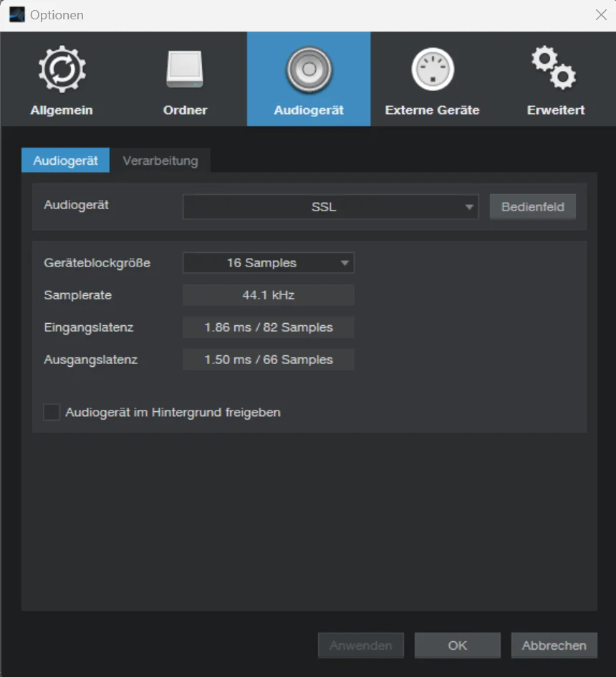Select the Audiogerät sub-tab
This screenshot has width=616, height=677.
click(x=66, y=160)
